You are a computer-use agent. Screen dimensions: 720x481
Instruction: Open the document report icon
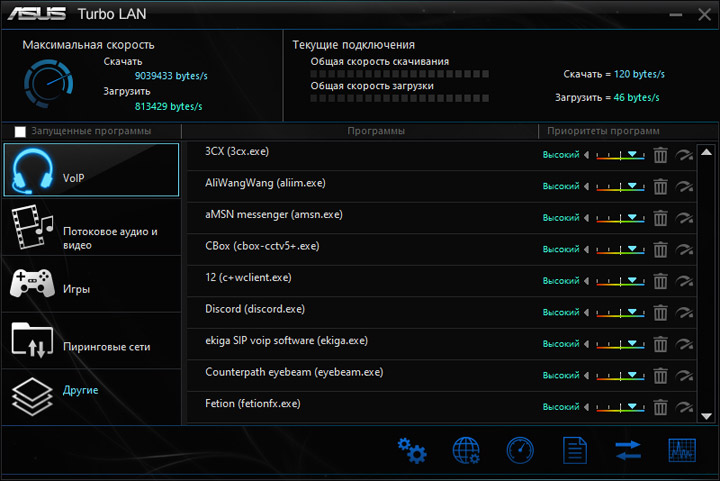click(x=575, y=451)
